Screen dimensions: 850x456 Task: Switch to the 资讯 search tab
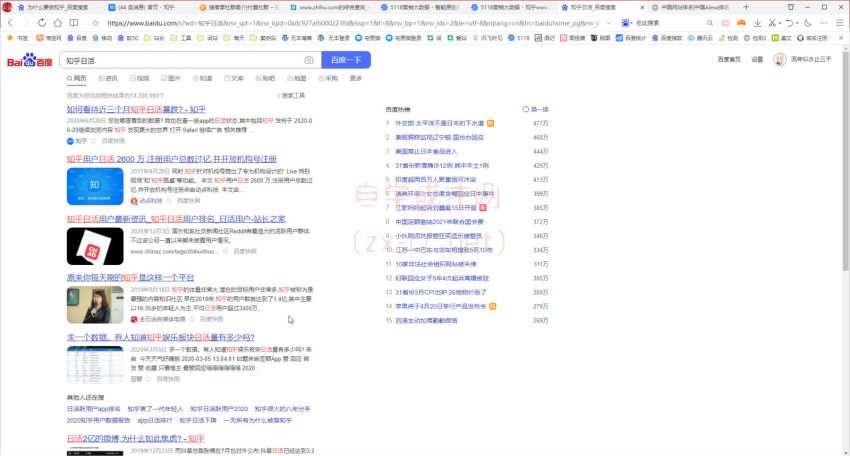coord(108,78)
